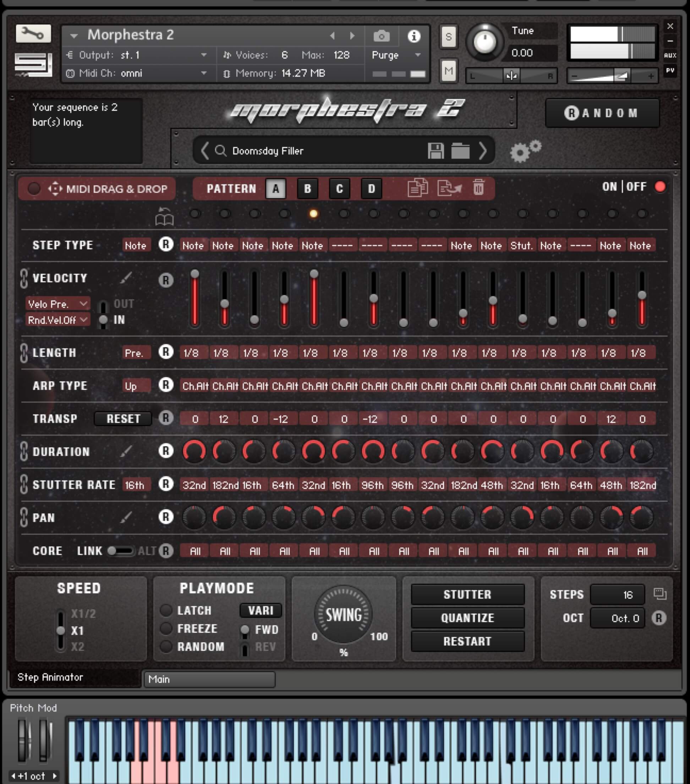Switch to pattern B

(307, 188)
